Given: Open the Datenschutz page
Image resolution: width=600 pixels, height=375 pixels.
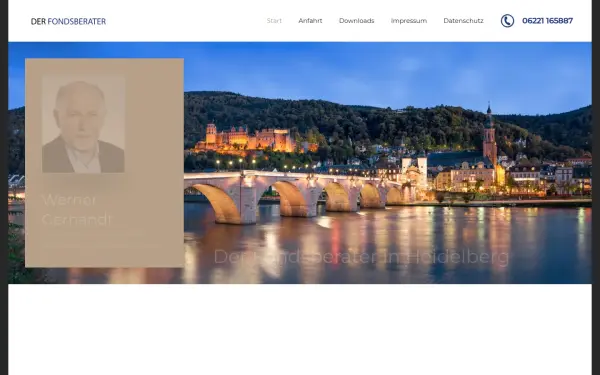Looking at the screenshot, I should tap(463, 21).
